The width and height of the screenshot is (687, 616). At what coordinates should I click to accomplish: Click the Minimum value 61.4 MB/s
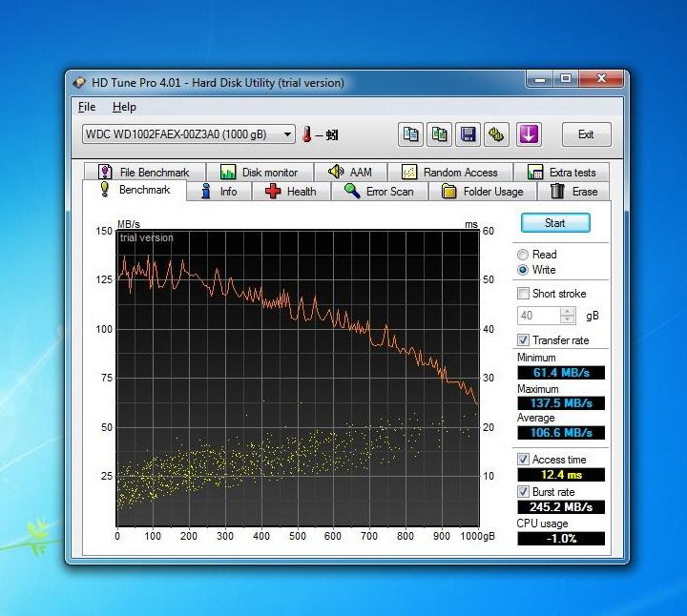point(561,373)
